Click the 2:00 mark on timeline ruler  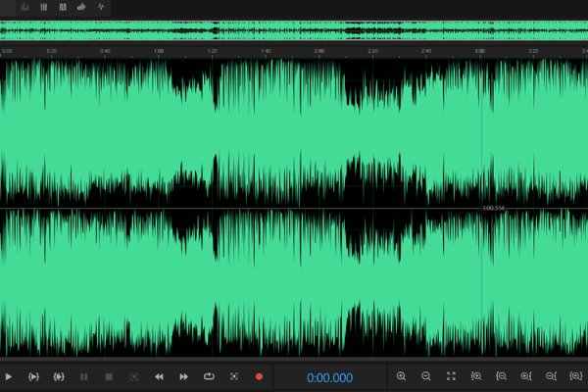pyautogui.click(x=318, y=51)
